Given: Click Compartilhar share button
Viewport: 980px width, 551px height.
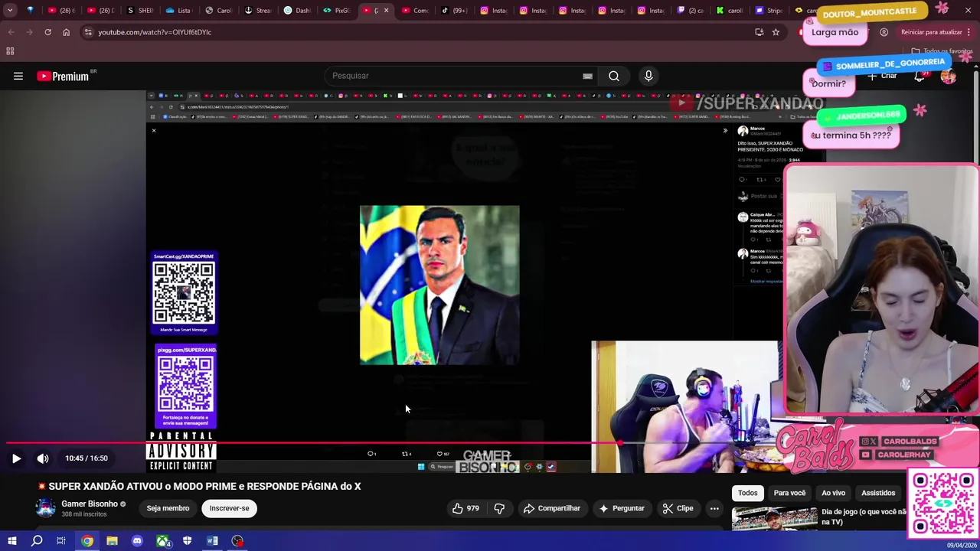Looking at the screenshot, I should click(552, 508).
